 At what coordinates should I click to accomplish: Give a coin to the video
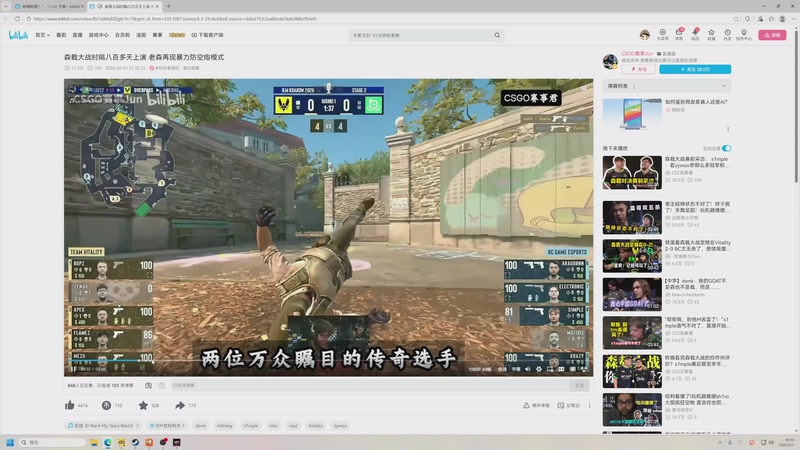pos(106,405)
